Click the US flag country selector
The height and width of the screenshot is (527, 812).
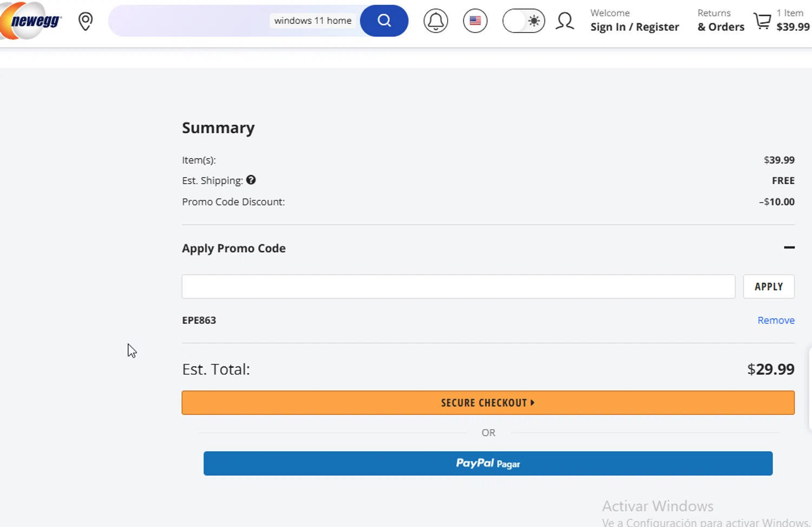(475, 21)
